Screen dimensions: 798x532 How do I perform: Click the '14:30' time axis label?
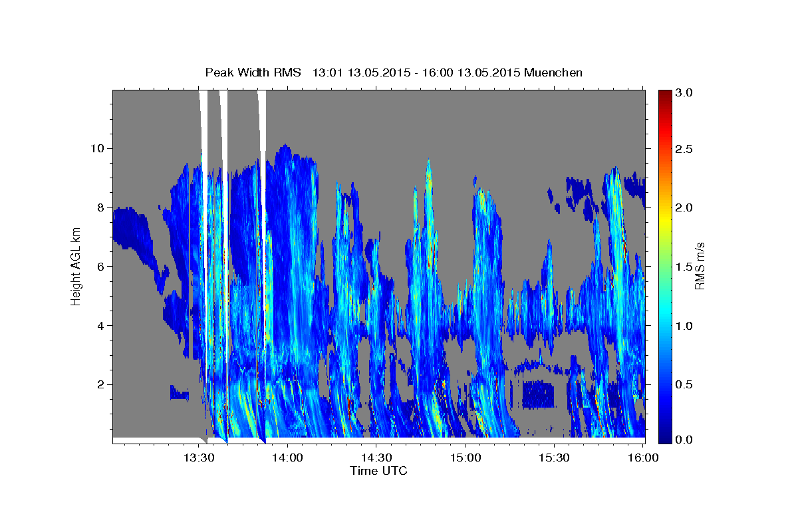(x=376, y=458)
